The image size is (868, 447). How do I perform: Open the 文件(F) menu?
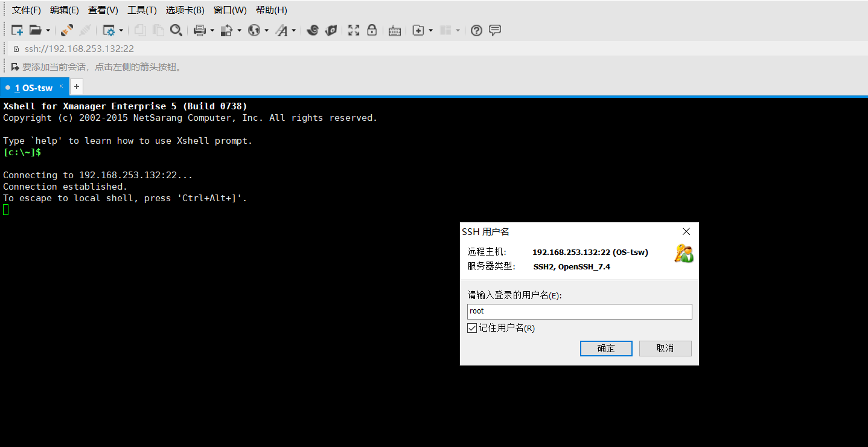coord(27,10)
